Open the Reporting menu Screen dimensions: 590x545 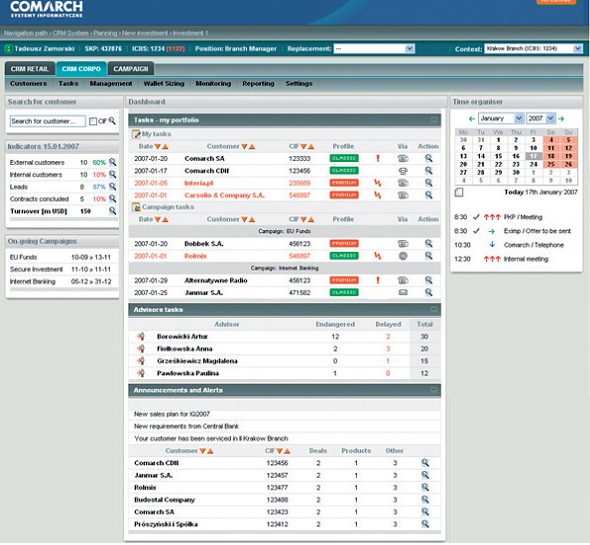point(258,84)
